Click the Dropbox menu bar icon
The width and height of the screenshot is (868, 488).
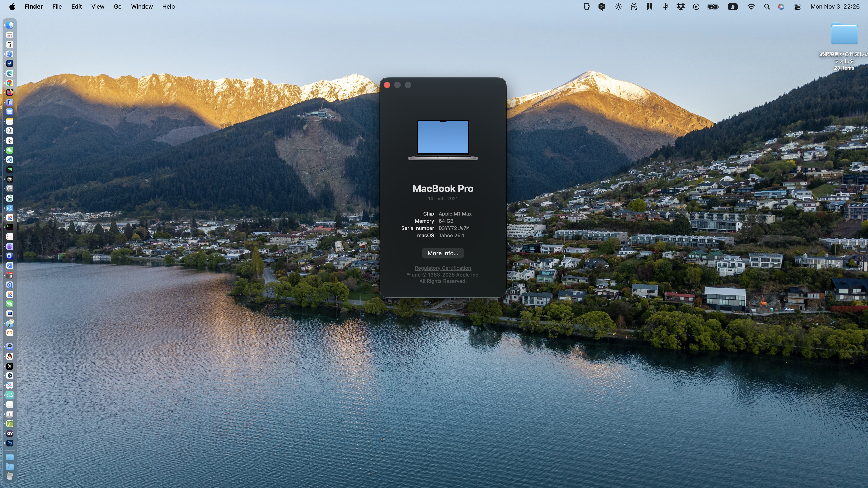point(681,7)
